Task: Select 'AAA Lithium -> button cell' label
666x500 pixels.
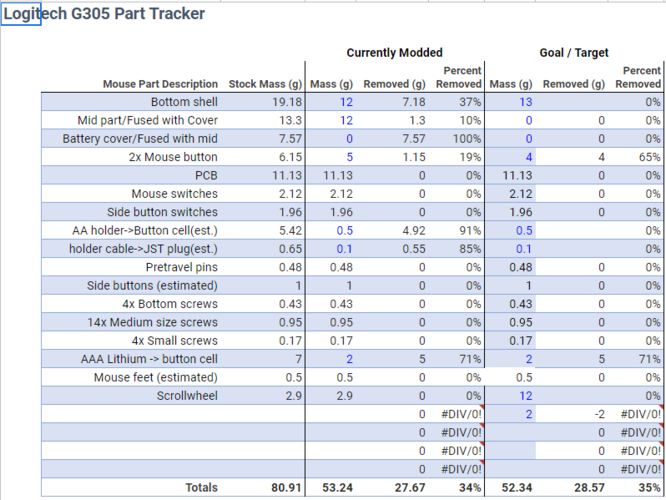Action: (x=149, y=359)
